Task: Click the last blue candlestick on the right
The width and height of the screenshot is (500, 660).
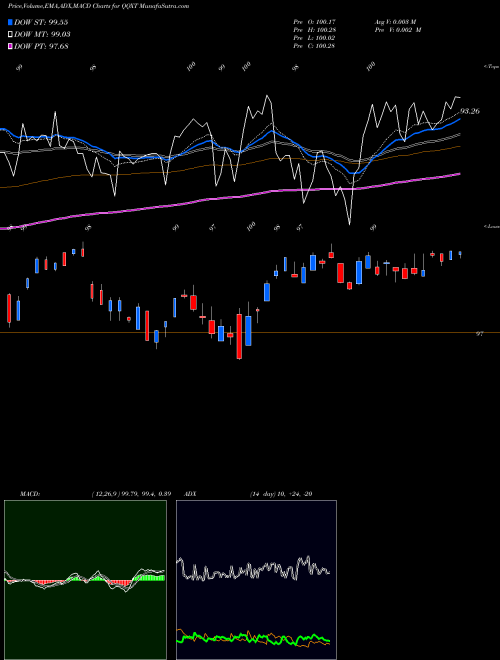Action: pyautogui.click(x=460, y=254)
